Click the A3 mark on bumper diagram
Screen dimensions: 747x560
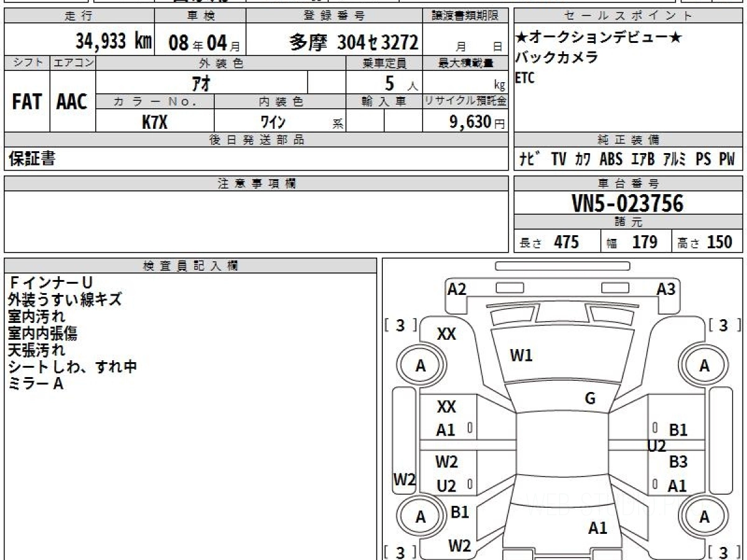click(666, 289)
